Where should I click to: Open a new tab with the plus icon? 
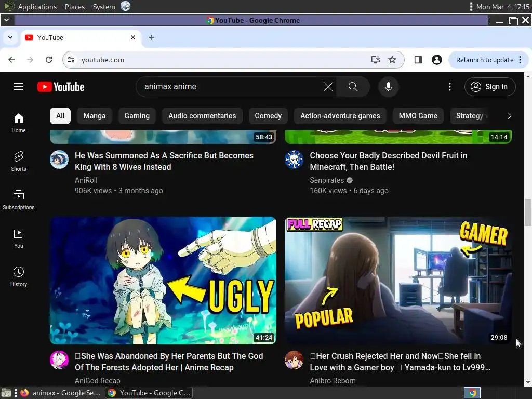coord(152,37)
